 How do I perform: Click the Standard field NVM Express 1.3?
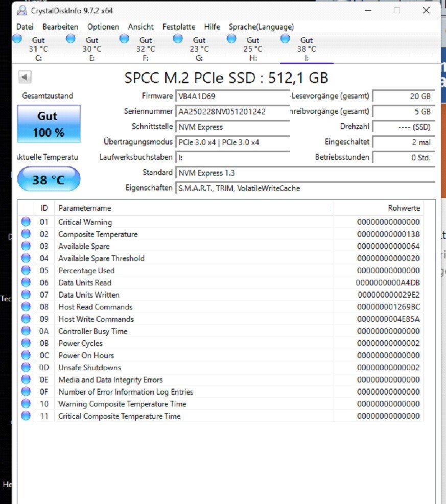point(305,173)
